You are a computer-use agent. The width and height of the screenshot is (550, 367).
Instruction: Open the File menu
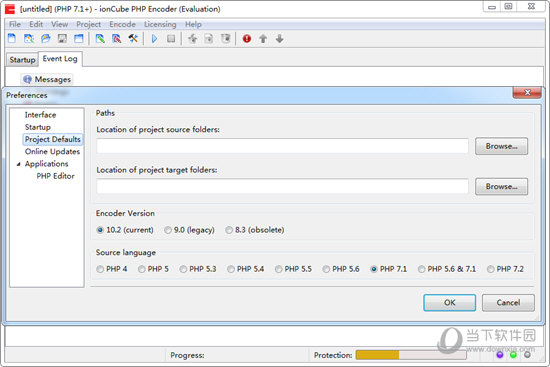(15, 24)
